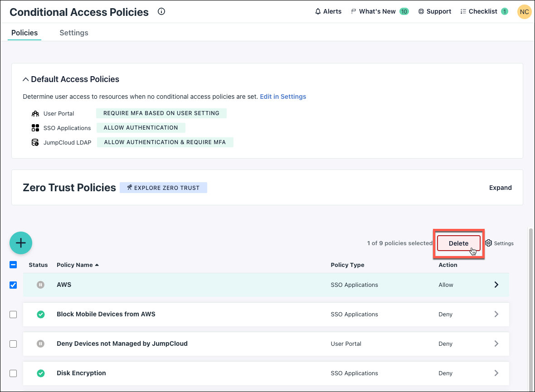
Task: Click the green plus button to add a policy
Action: [x=21, y=243]
